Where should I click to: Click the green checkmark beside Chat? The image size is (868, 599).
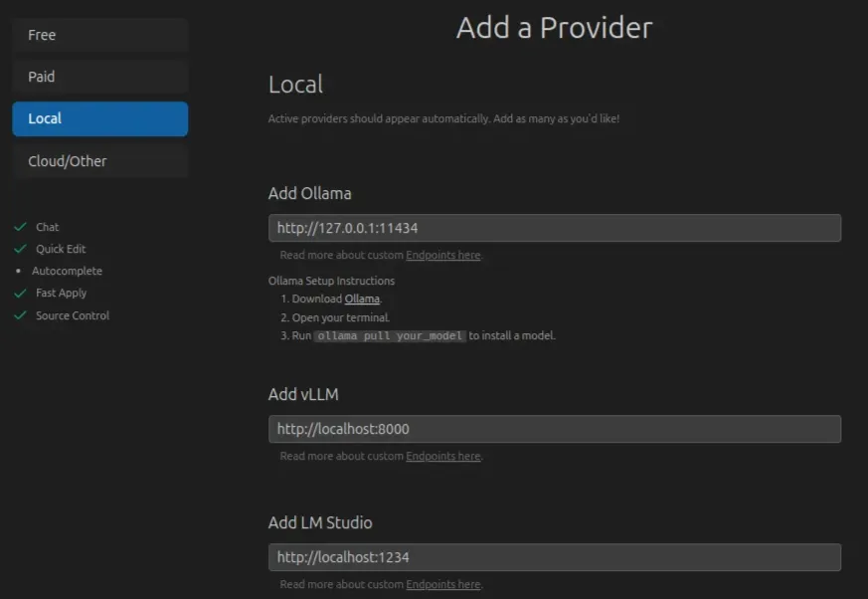22,227
